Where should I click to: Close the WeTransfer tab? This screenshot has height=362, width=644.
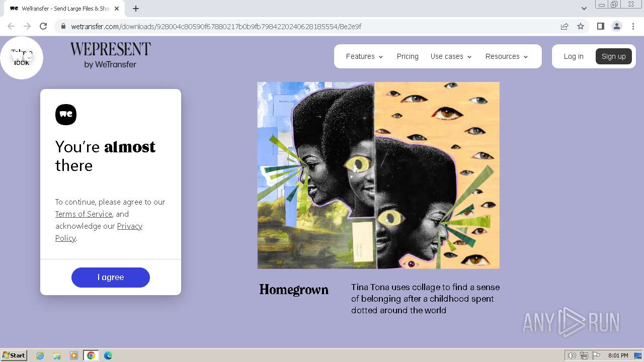click(x=117, y=9)
